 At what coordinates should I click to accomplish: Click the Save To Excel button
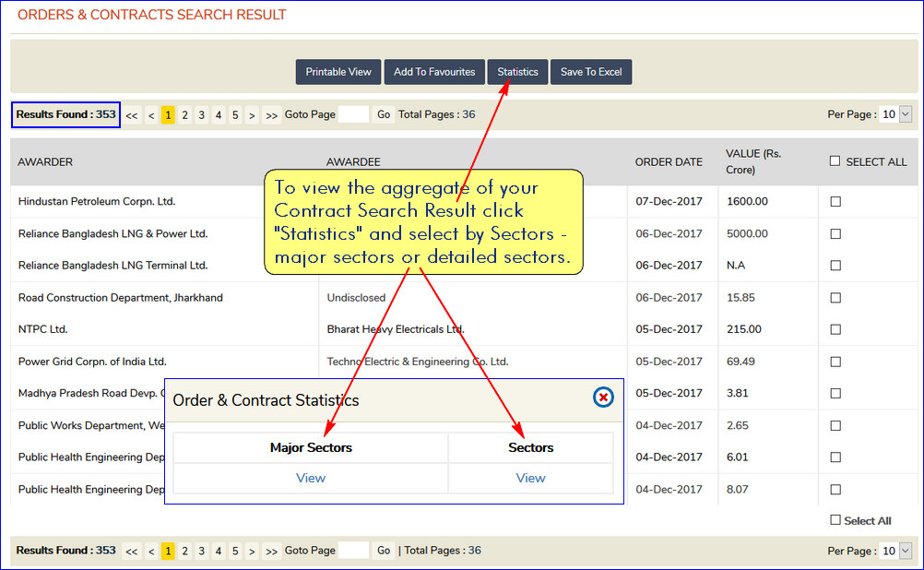591,72
